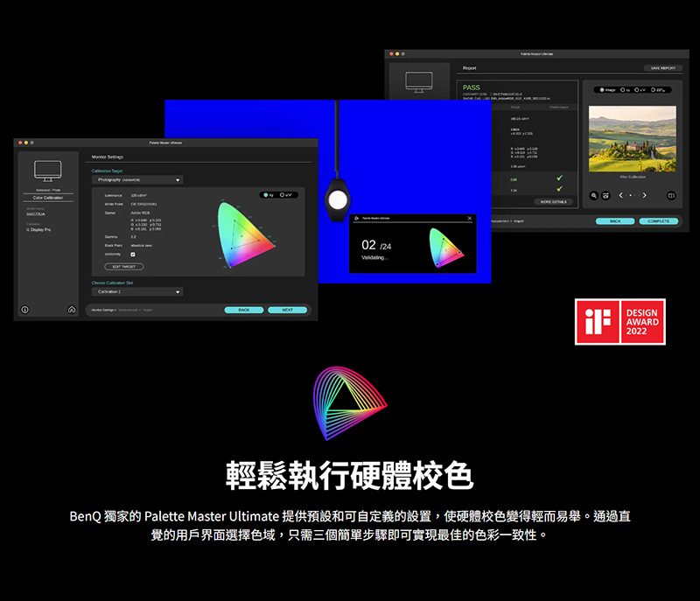Show next preview image with right arrow

pos(644,195)
